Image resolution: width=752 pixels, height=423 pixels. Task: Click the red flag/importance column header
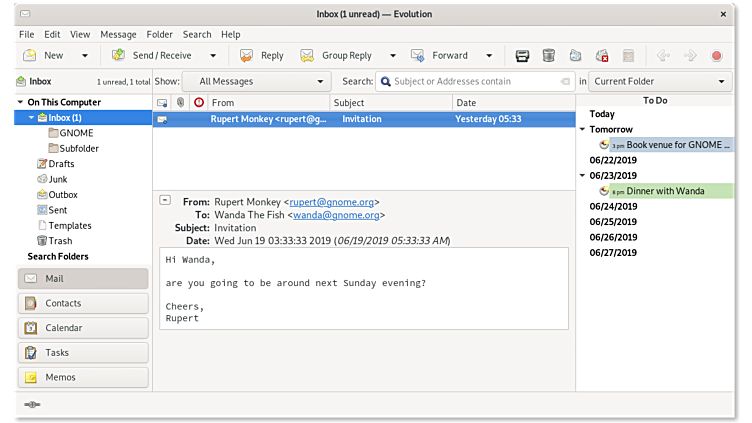[x=198, y=102]
